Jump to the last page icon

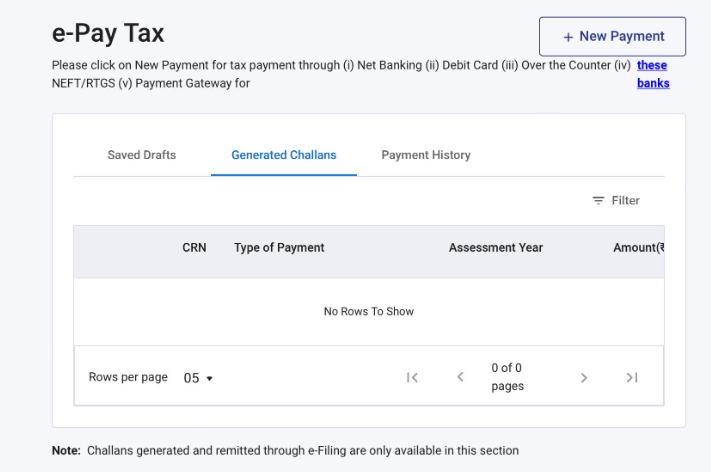[632, 377]
